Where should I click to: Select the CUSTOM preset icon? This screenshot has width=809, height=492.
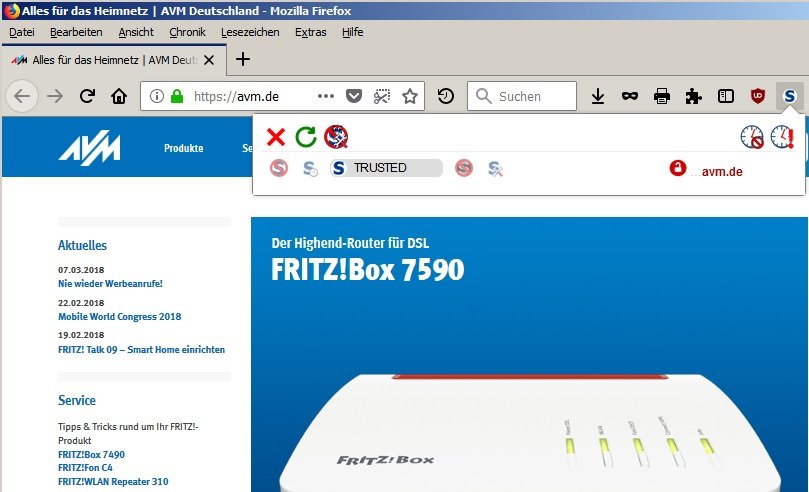[495, 169]
